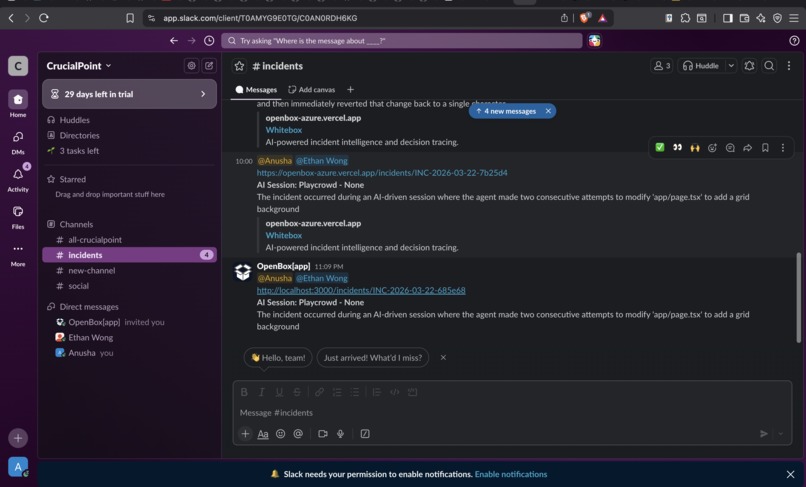Select the all-crucialpoint channel
The height and width of the screenshot is (487, 806).
[129, 240]
